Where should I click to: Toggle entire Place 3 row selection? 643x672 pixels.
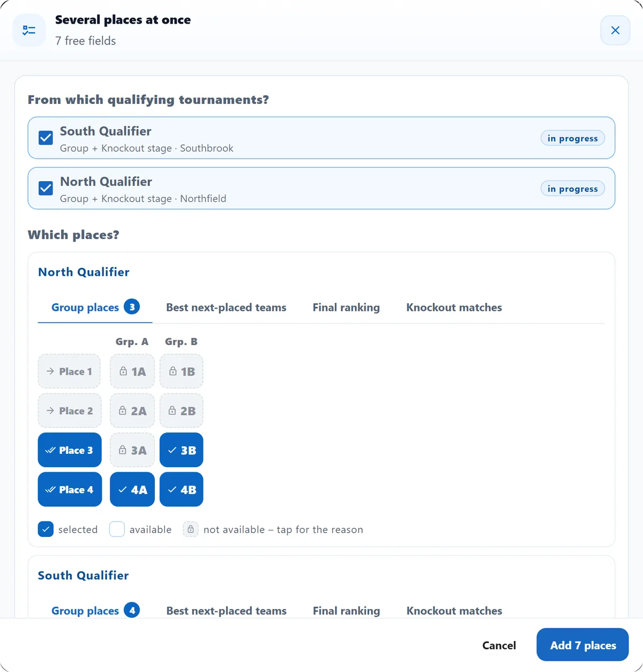tap(70, 450)
